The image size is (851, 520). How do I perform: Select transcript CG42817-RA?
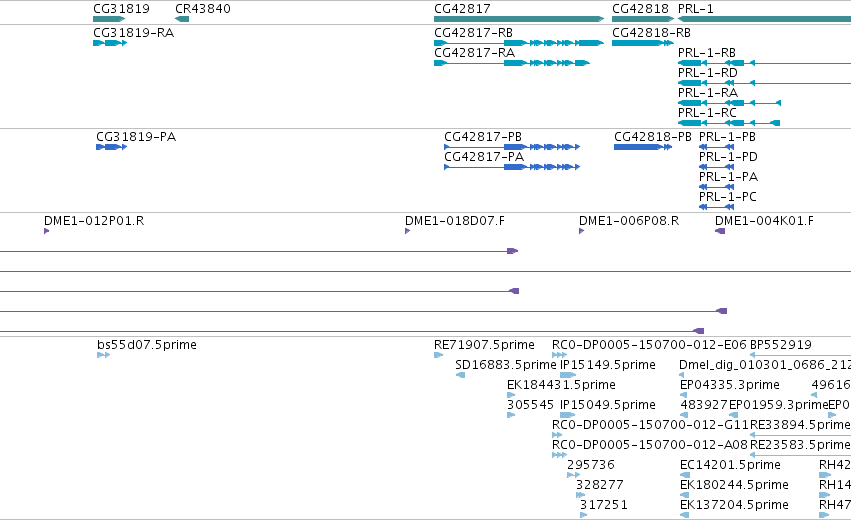tap(512, 63)
